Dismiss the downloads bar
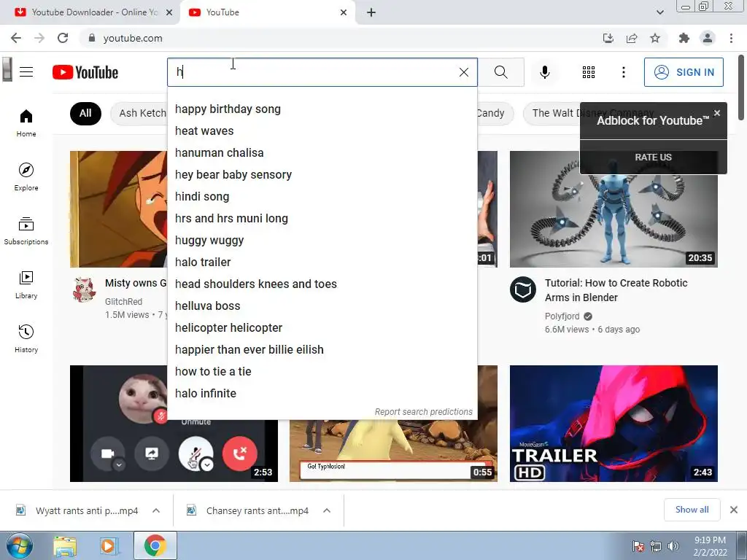This screenshot has height=560, width=747. coord(734,510)
